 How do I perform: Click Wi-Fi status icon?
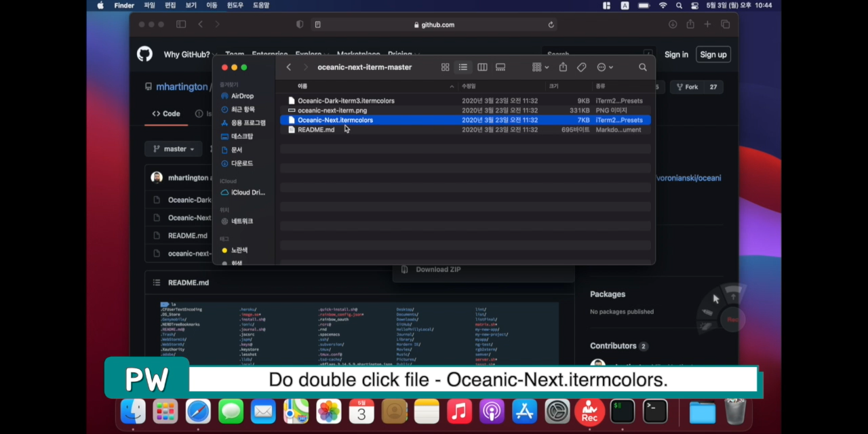[x=663, y=5]
